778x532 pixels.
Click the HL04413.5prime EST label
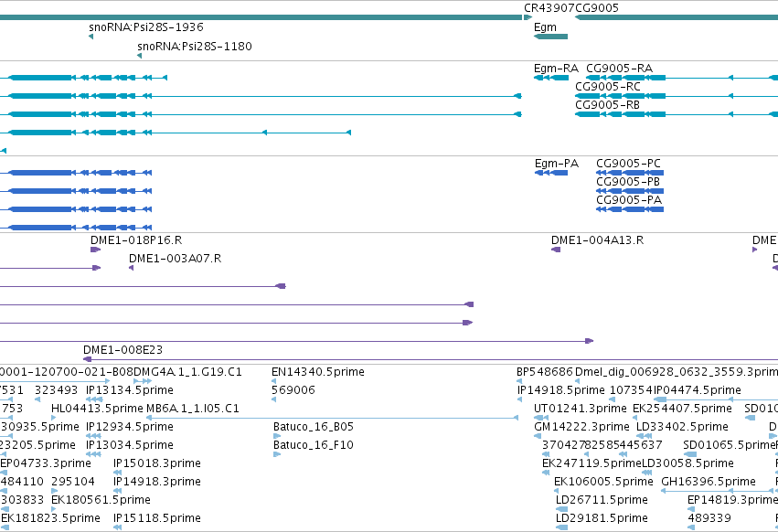point(97,409)
